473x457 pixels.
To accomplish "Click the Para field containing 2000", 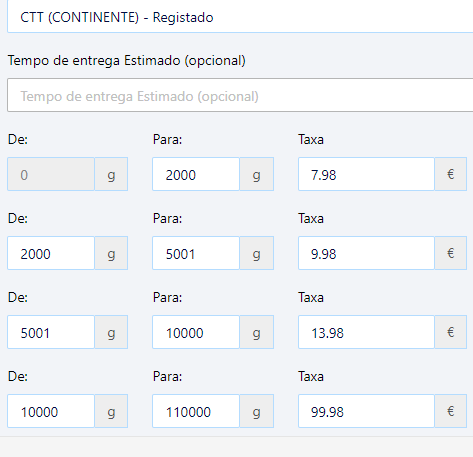I will pyautogui.click(x=196, y=174).
